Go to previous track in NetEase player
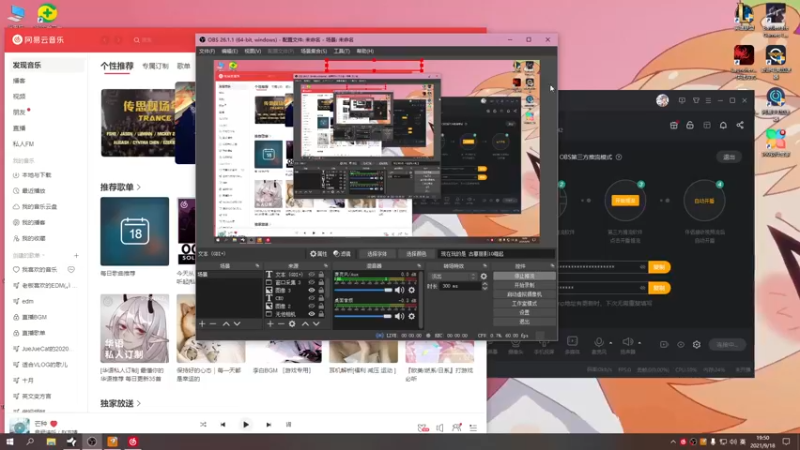Viewport: 800px width, 450px height. click(223, 424)
